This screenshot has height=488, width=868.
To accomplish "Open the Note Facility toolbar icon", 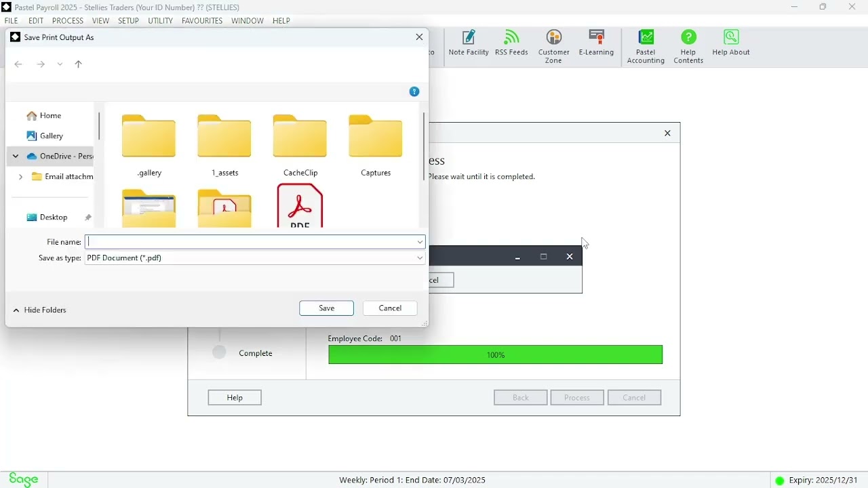I will [x=469, y=43].
